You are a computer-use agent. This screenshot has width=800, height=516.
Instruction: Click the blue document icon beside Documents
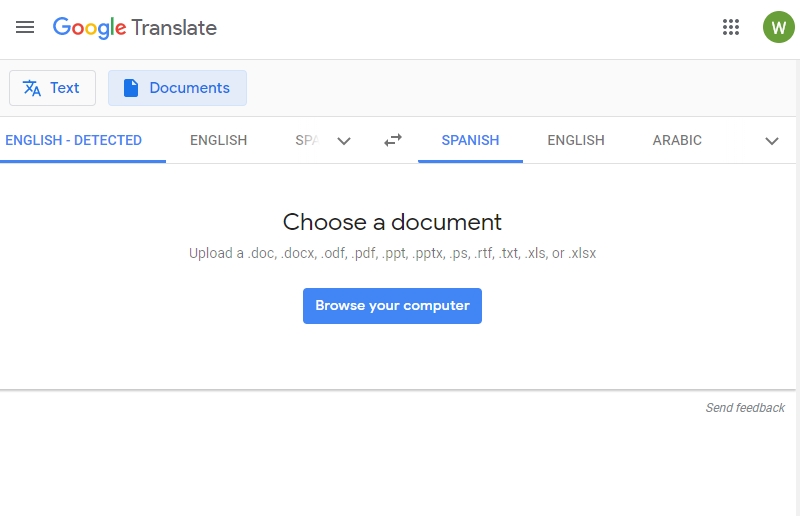click(x=130, y=88)
